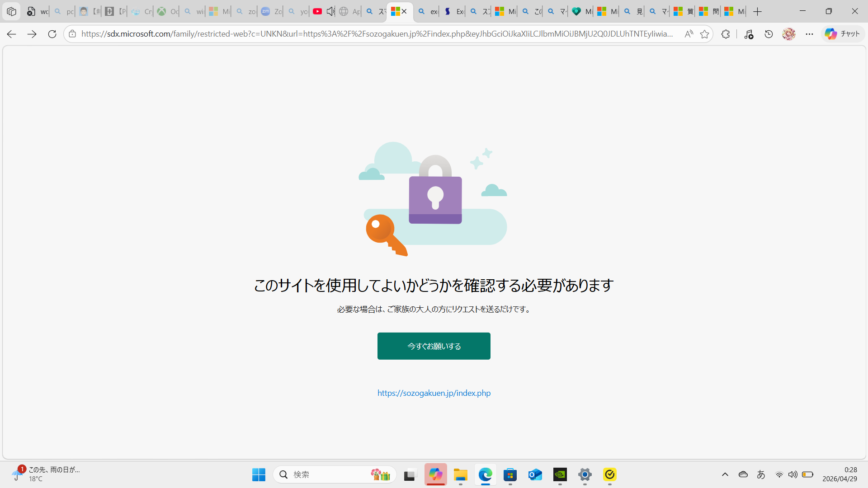Open OneDrive cloud tray icon
868x488 pixels.
tap(743, 474)
